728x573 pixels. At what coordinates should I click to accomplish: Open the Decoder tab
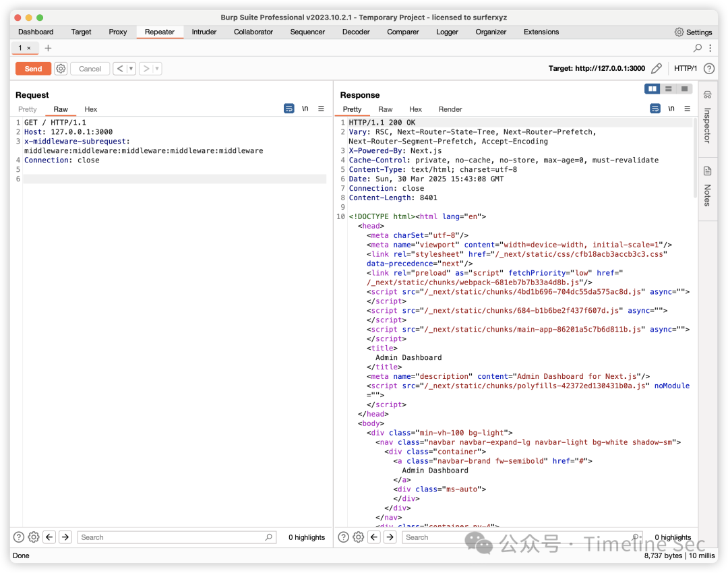(x=356, y=32)
